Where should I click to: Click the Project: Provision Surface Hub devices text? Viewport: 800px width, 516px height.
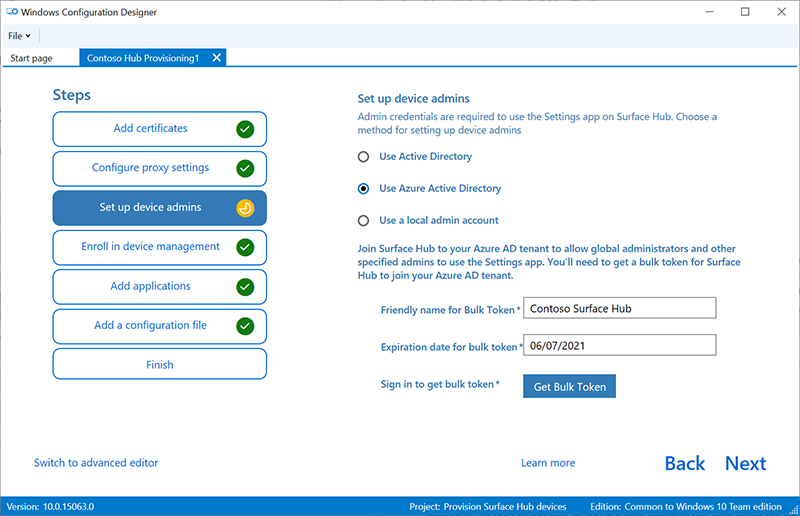tap(488, 507)
